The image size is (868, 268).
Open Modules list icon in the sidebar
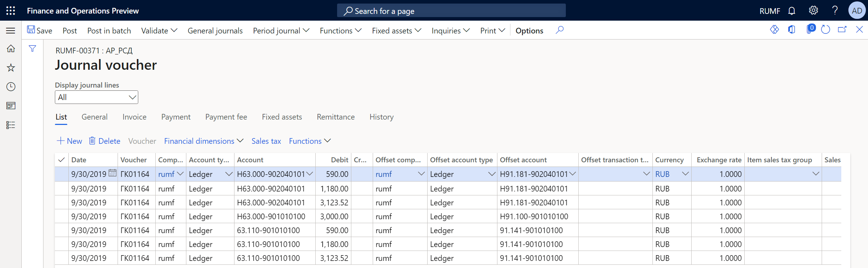tap(11, 125)
